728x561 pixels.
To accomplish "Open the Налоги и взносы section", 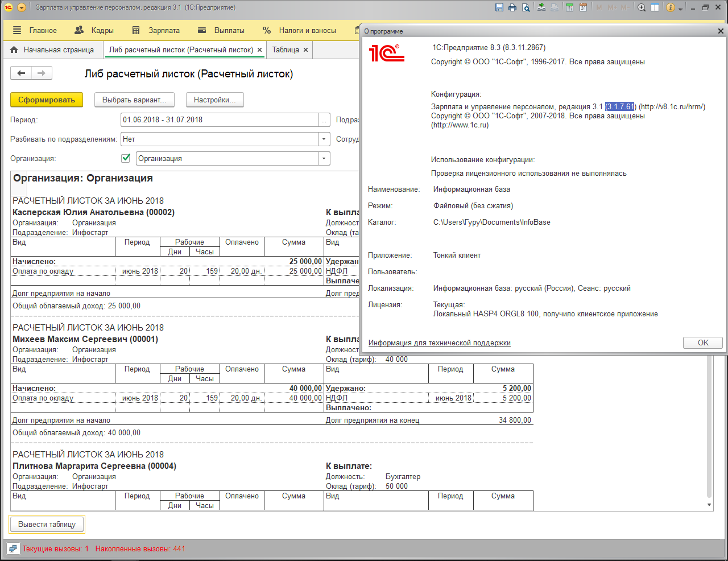I will 299,30.
